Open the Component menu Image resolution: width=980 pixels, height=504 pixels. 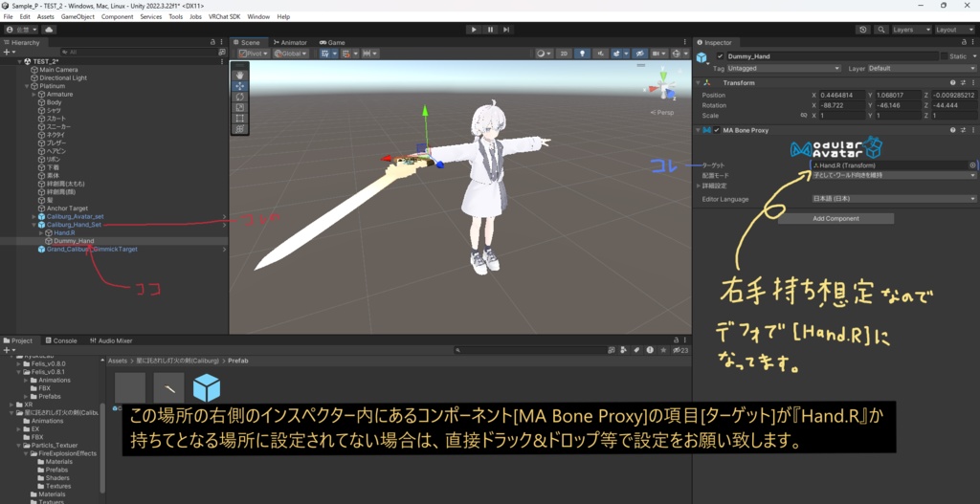(117, 17)
